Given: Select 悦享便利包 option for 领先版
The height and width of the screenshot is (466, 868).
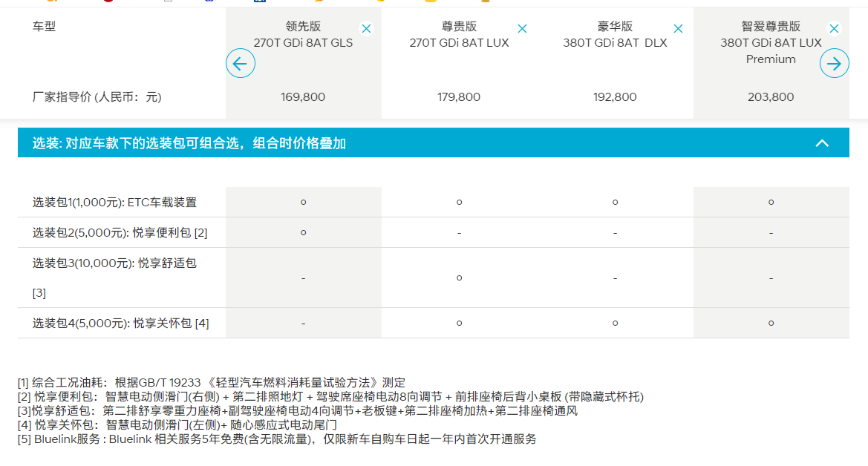Looking at the screenshot, I should 303,232.
